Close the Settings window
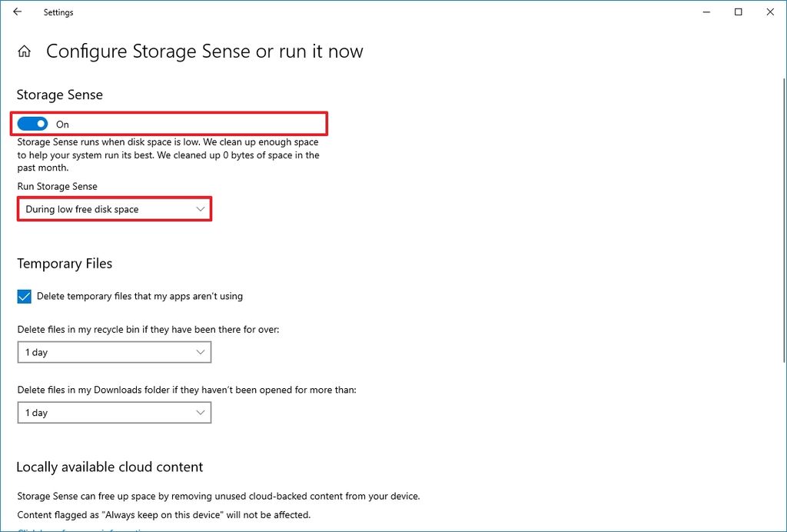The image size is (787, 532). pos(770,12)
